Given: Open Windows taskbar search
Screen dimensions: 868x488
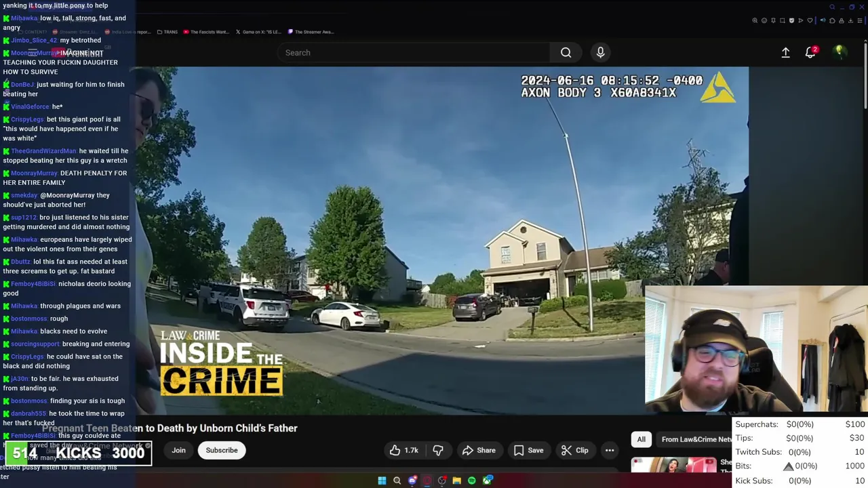Looking at the screenshot, I should [397, 481].
